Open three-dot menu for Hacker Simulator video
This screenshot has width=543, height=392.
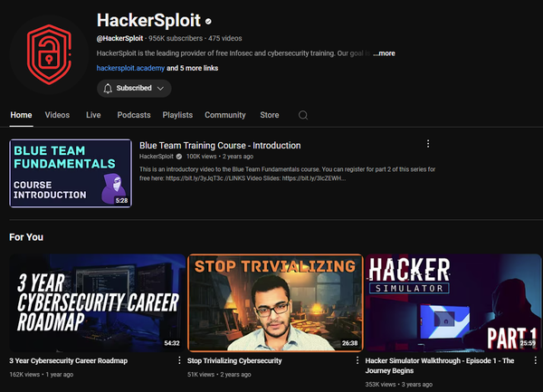pyautogui.click(x=536, y=362)
